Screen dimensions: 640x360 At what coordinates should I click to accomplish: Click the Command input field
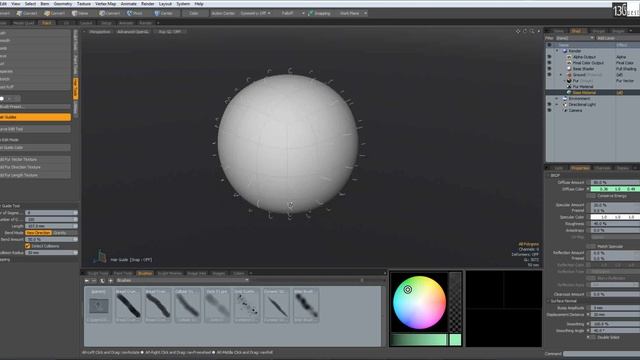[602, 354]
